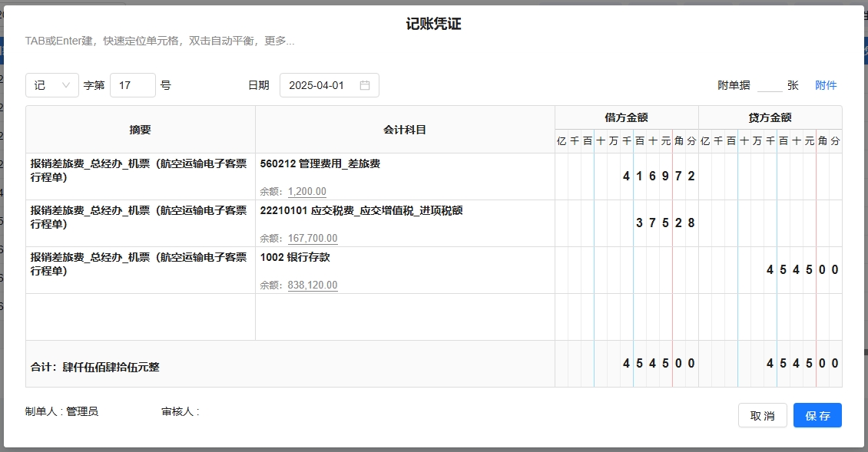This screenshot has width=868, height=452.
Task: Click the empty summary cell in fourth row
Action: (140, 317)
